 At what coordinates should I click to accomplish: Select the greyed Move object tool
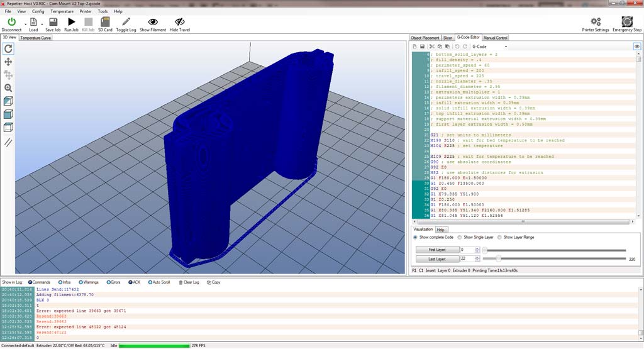pos(8,75)
